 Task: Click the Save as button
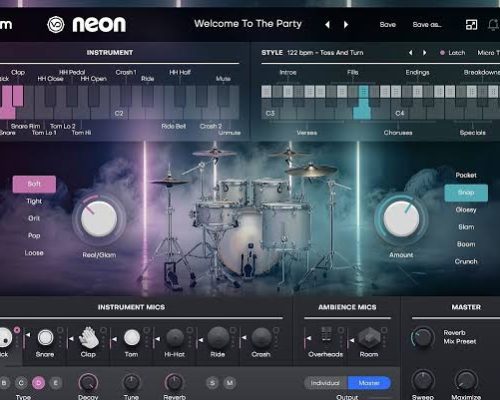[427, 25]
